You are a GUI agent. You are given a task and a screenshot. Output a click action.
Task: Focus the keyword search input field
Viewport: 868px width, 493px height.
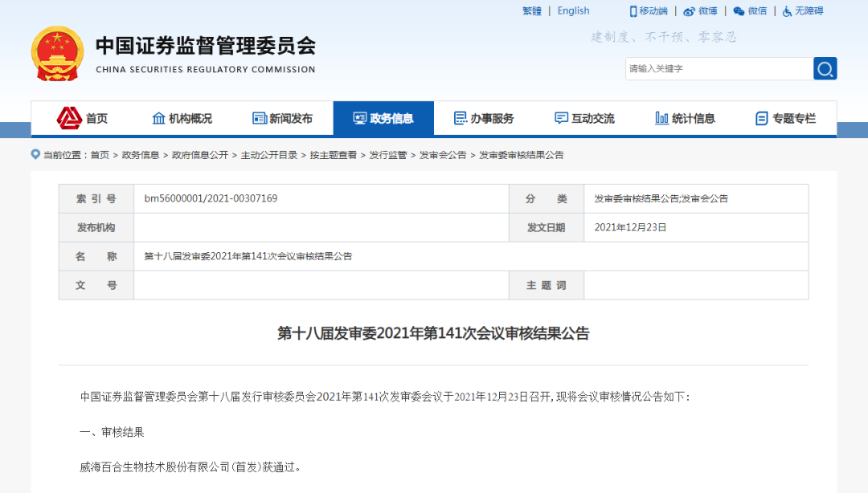coord(719,68)
